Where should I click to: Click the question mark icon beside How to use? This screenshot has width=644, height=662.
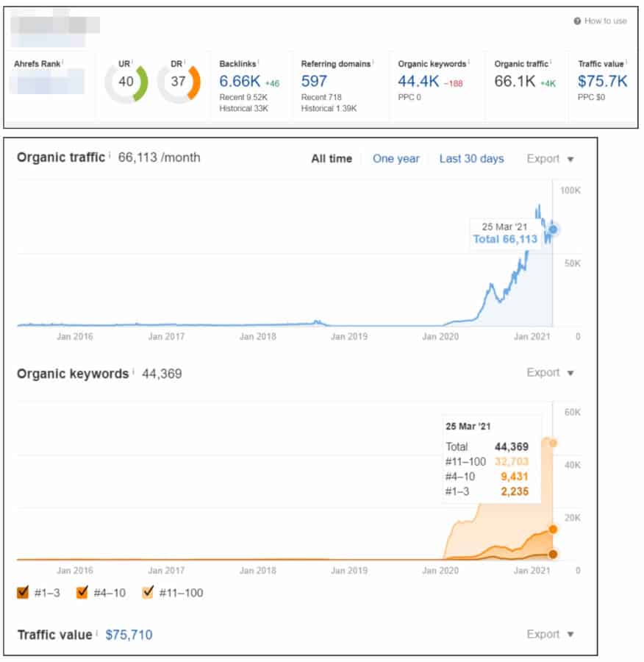577,21
